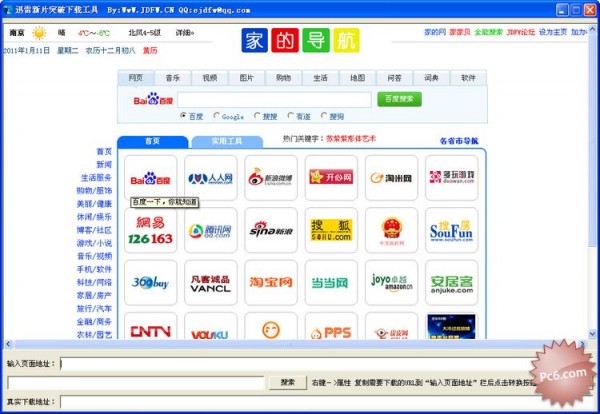Switch to the 软件 search tab

[468, 78]
